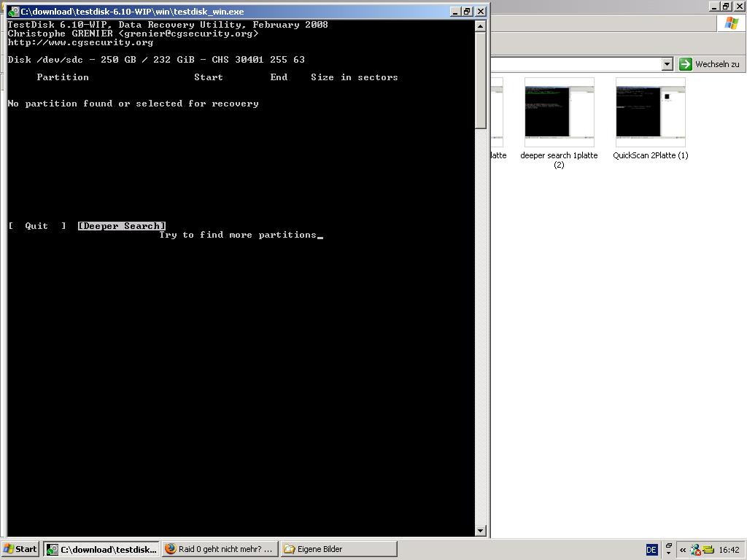Click the Explorer address bar input field

click(576, 64)
